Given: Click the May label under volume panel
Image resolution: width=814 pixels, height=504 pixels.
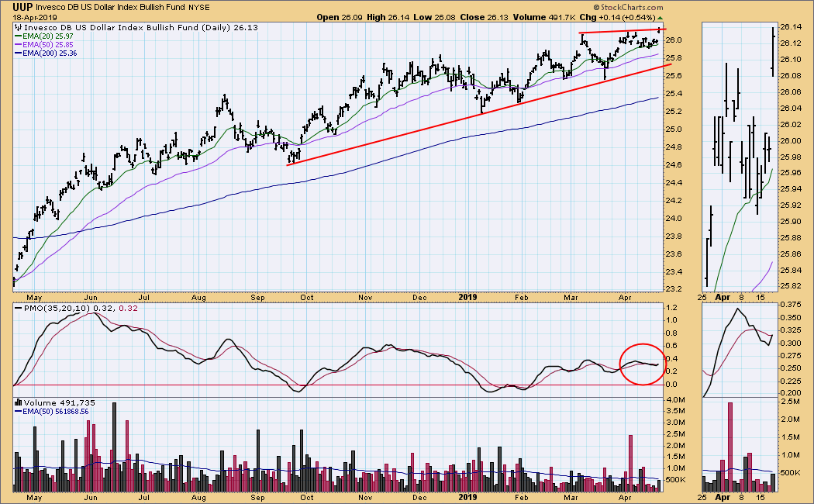Looking at the screenshot, I should click(x=34, y=497).
